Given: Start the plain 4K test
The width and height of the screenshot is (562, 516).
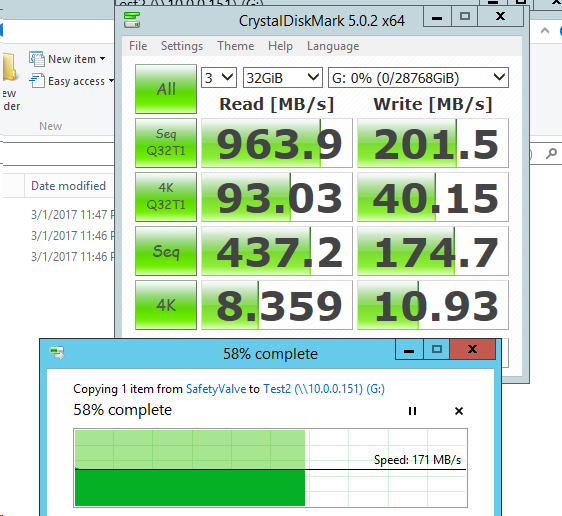Looking at the screenshot, I should pyautogui.click(x=166, y=305).
